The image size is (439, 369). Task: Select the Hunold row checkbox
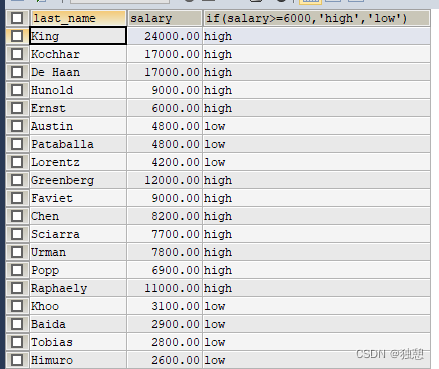point(17,90)
